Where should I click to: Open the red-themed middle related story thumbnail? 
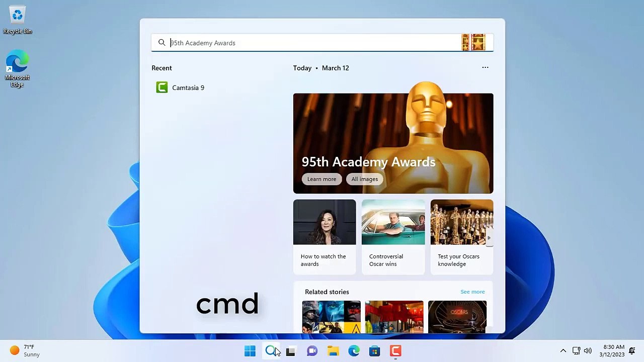pyautogui.click(x=394, y=317)
